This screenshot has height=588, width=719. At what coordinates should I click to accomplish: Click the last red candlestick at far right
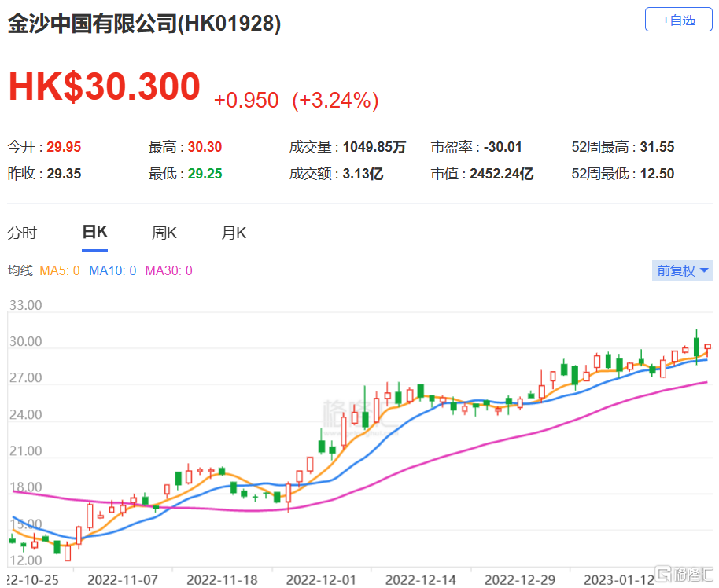[x=708, y=347]
